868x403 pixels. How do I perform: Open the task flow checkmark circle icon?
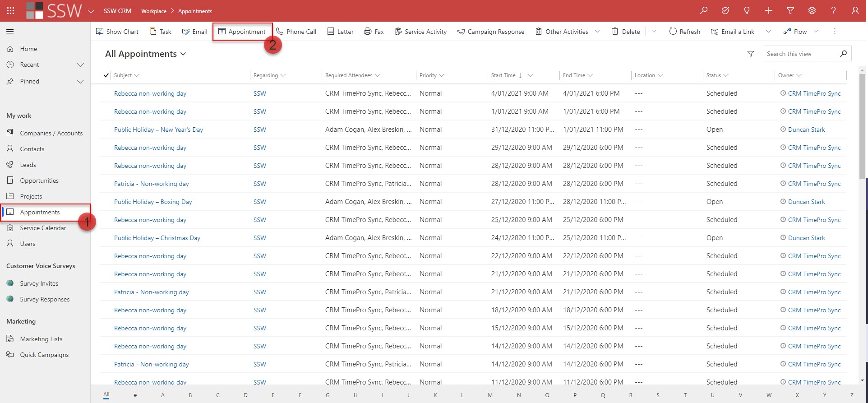point(725,11)
